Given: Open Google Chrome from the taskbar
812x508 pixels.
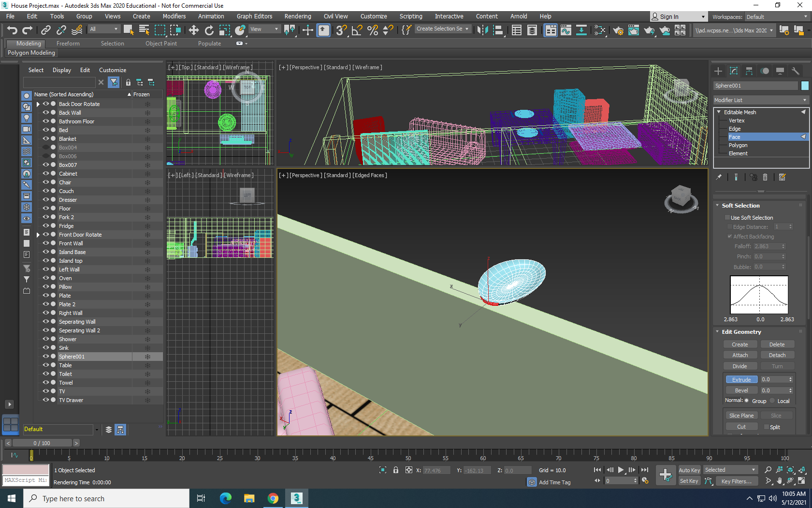Looking at the screenshot, I should click(273, 498).
